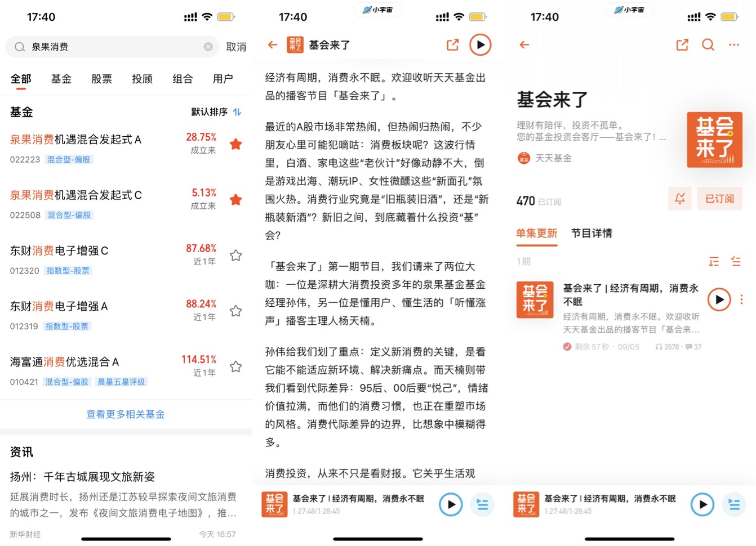Tap mini player cover on podcast page
The height and width of the screenshot is (546, 756).
(x=527, y=504)
